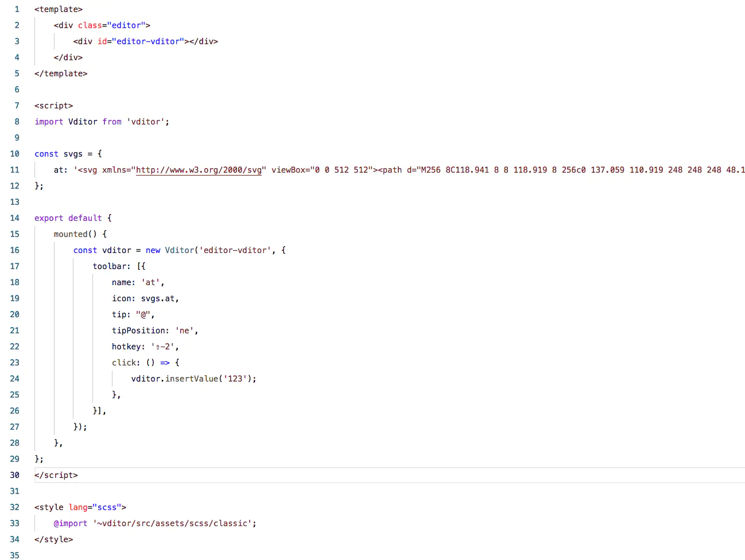Select the '123' string argument

(235, 379)
